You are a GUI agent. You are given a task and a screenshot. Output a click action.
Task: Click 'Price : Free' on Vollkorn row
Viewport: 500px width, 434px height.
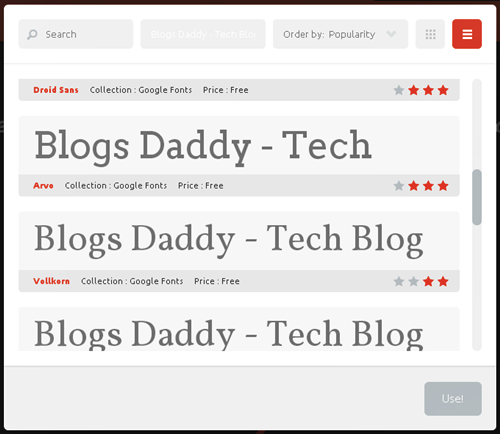(217, 281)
